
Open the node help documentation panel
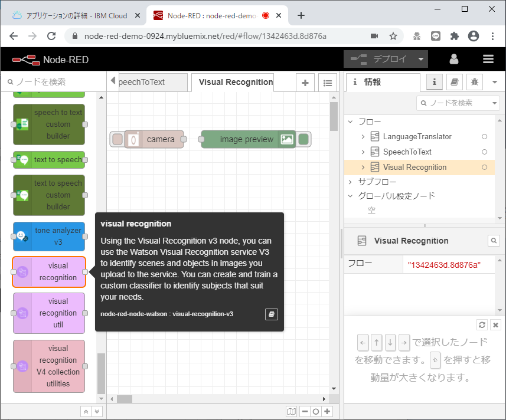click(x=454, y=82)
